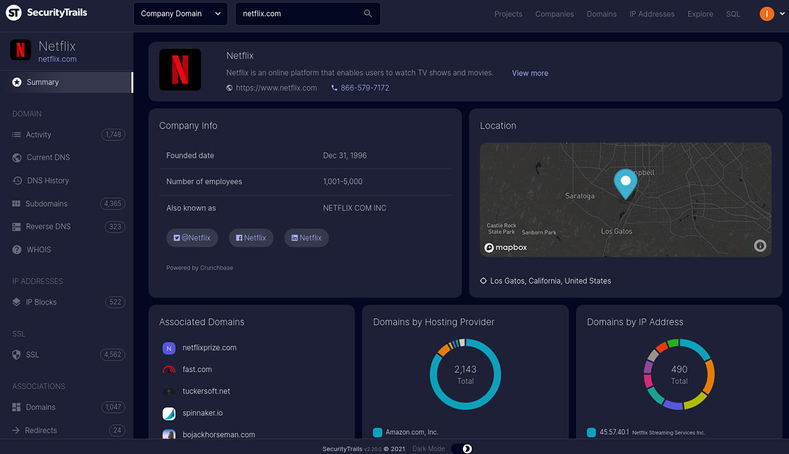
Task: Click the globe icon beside website URL
Action: (x=229, y=88)
